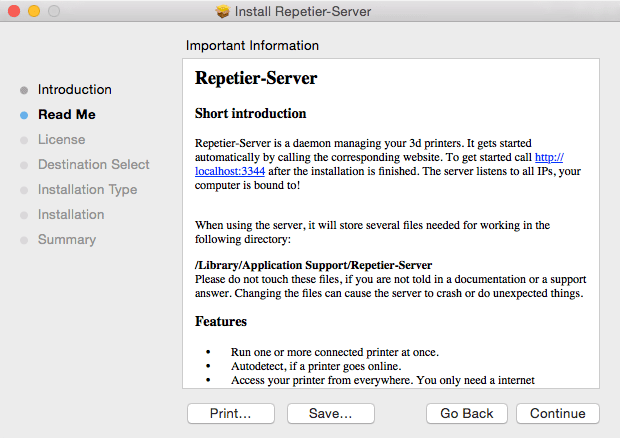The image size is (620, 438).
Task: Click the Summary step in the sidebar
Action: 66,240
